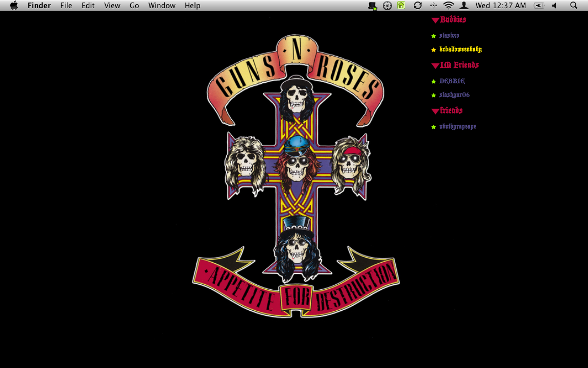Open the Go menu

pyautogui.click(x=134, y=5)
